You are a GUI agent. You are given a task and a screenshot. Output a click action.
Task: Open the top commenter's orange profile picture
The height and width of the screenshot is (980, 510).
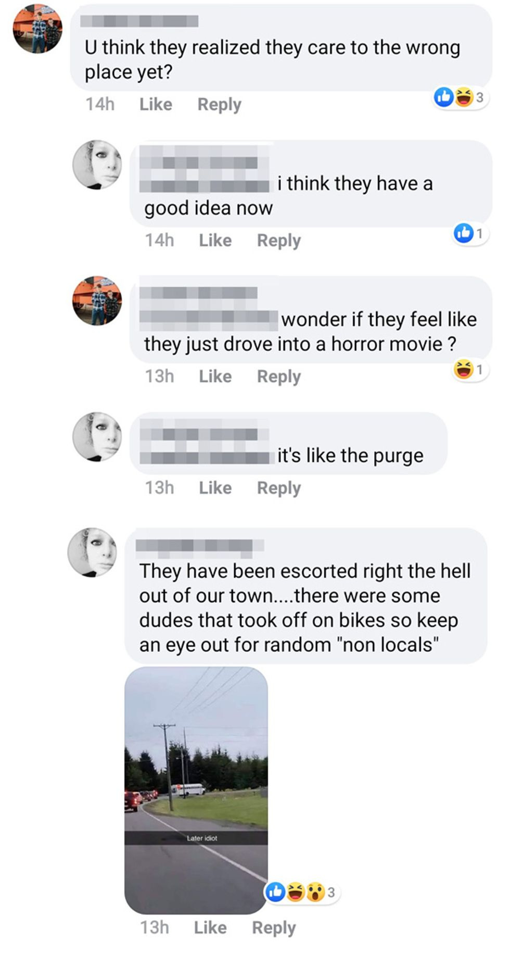tap(37, 29)
